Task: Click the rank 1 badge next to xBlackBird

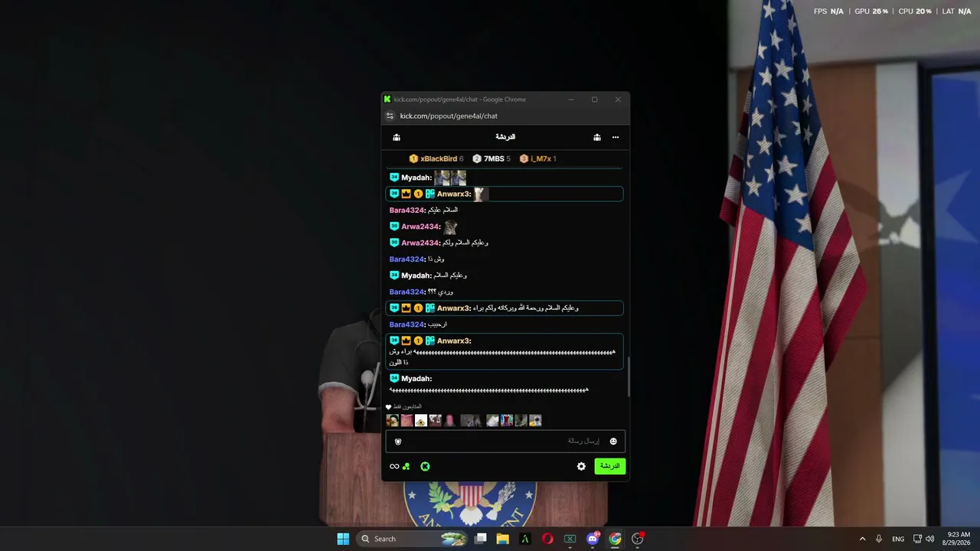Action: point(413,158)
